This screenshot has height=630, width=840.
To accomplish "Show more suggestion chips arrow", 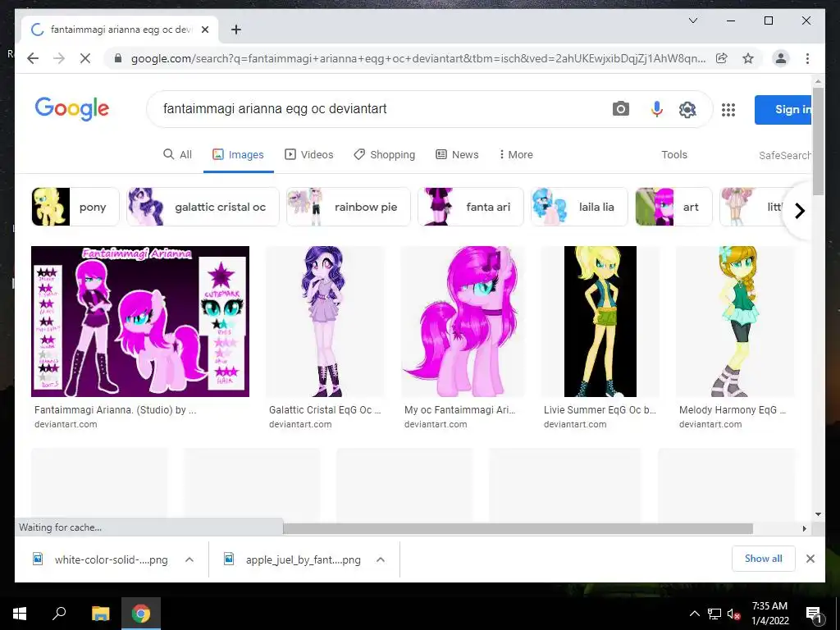I will pyautogui.click(x=799, y=211).
